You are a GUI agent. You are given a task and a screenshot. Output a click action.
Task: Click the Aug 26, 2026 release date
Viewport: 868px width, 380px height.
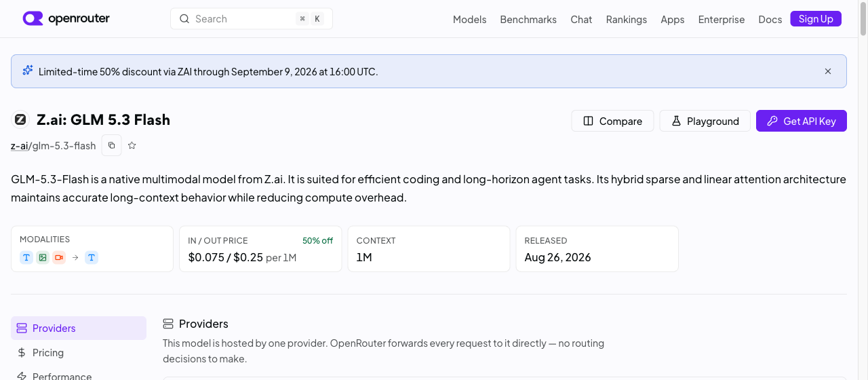[557, 257]
